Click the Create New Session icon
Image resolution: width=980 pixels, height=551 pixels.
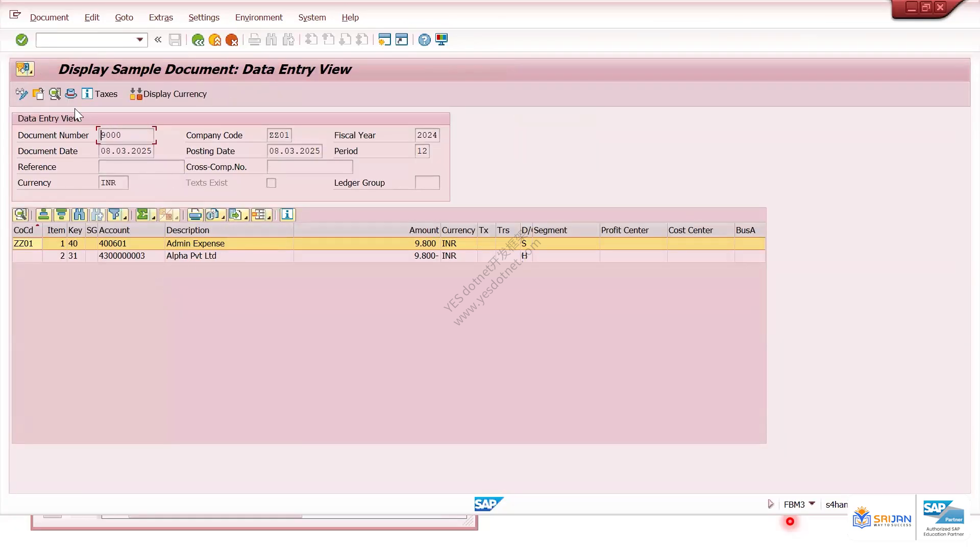tap(384, 40)
